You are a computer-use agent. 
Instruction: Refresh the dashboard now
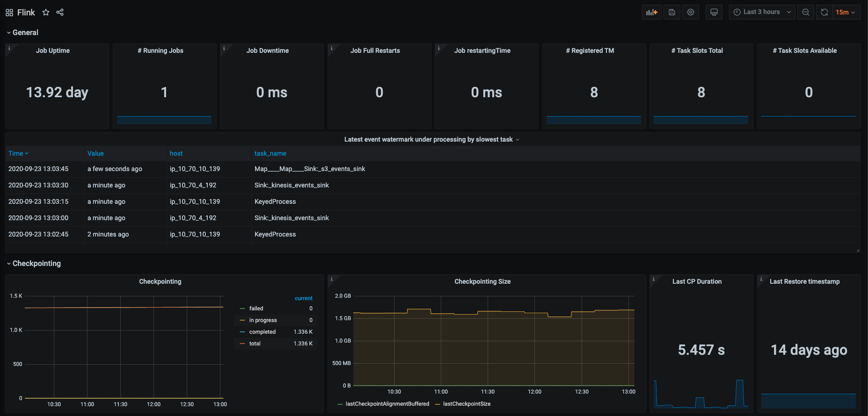(824, 12)
